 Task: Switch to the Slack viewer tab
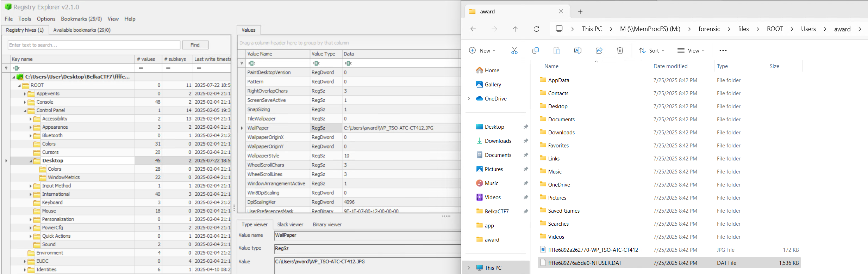(290, 225)
